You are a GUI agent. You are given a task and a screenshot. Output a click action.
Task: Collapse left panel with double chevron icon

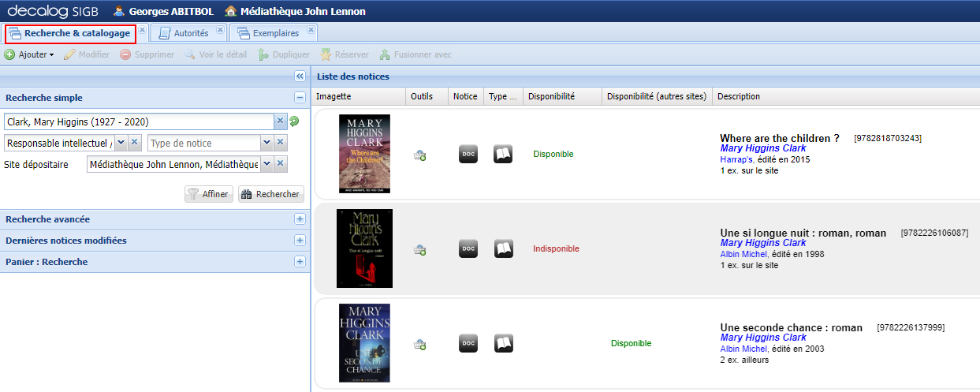click(x=300, y=77)
